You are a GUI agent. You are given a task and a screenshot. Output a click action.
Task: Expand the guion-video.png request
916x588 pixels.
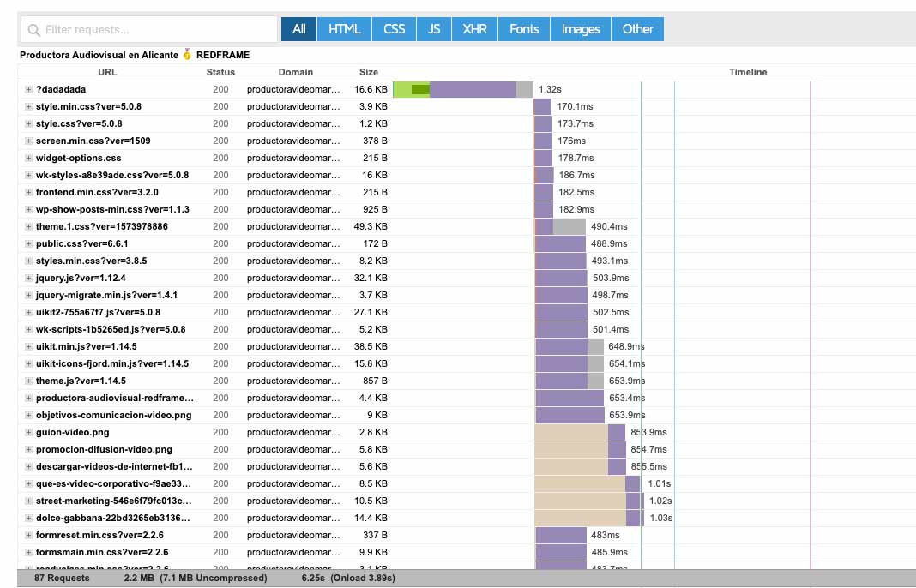pos(28,432)
